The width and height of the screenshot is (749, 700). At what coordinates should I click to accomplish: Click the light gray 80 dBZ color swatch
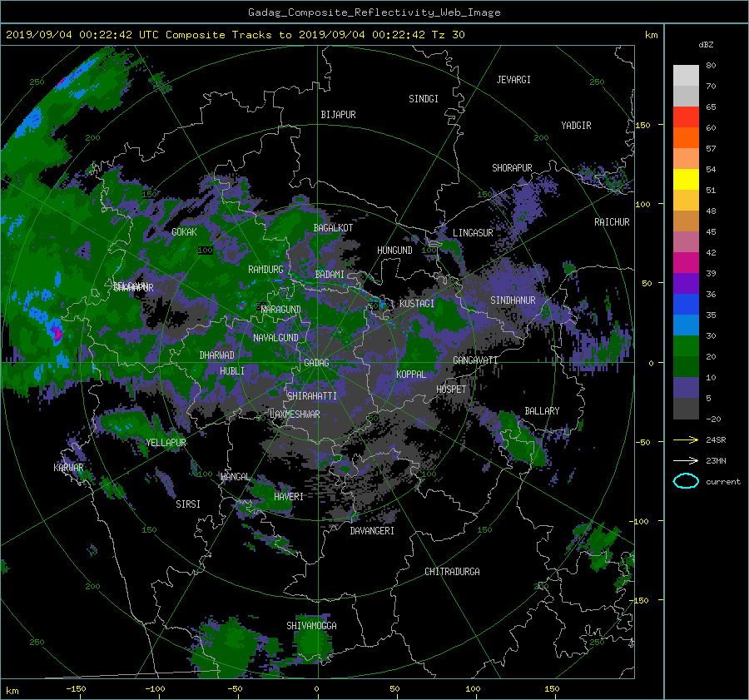(686, 75)
